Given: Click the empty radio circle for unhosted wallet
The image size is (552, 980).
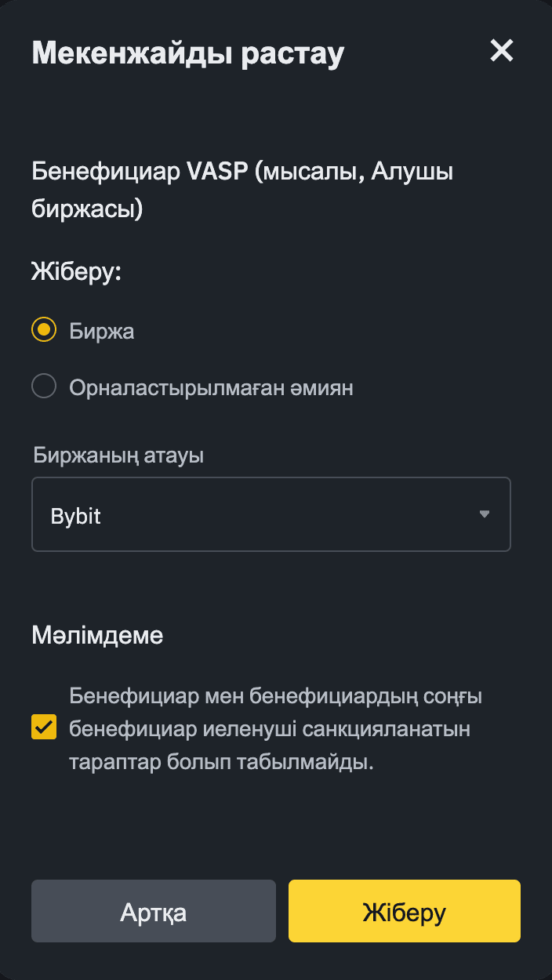Looking at the screenshot, I should click(x=44, y=386).
